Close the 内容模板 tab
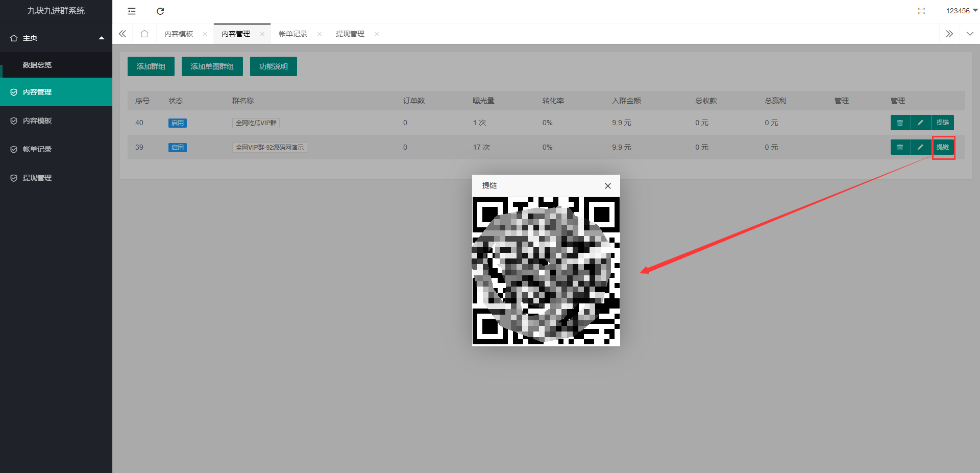The height and width of the screenshot is (473, 980). 205,34
